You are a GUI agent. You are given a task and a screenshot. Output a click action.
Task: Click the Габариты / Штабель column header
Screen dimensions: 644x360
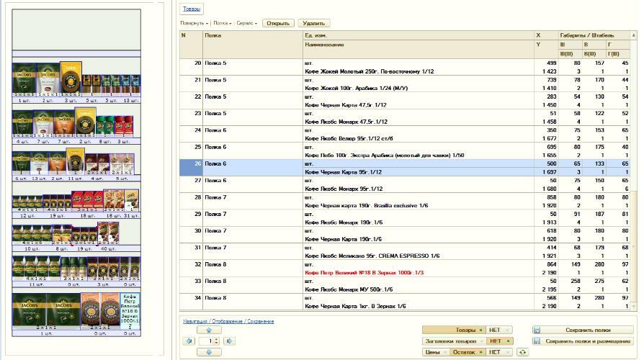click(594, 35)
